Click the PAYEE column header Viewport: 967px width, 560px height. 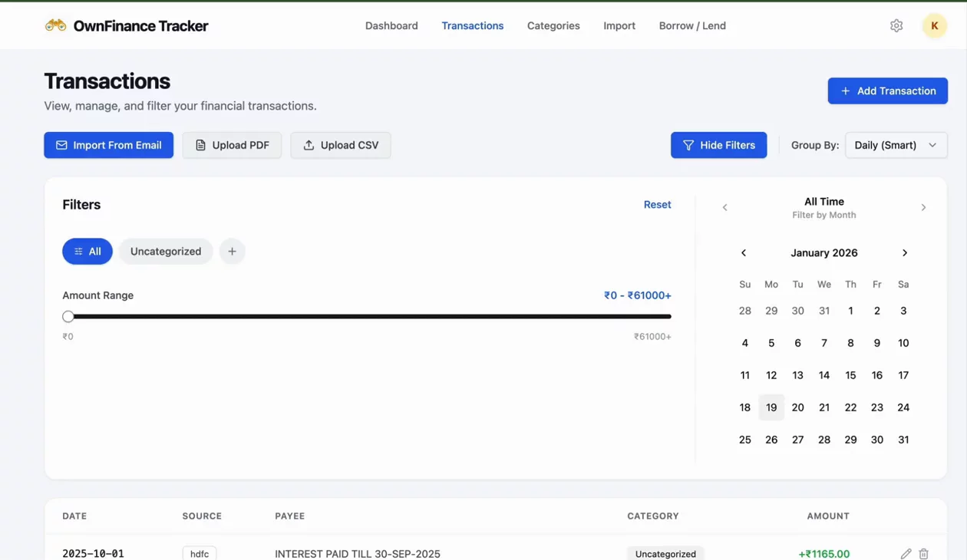pyautogui.click(x=290, y=516)
